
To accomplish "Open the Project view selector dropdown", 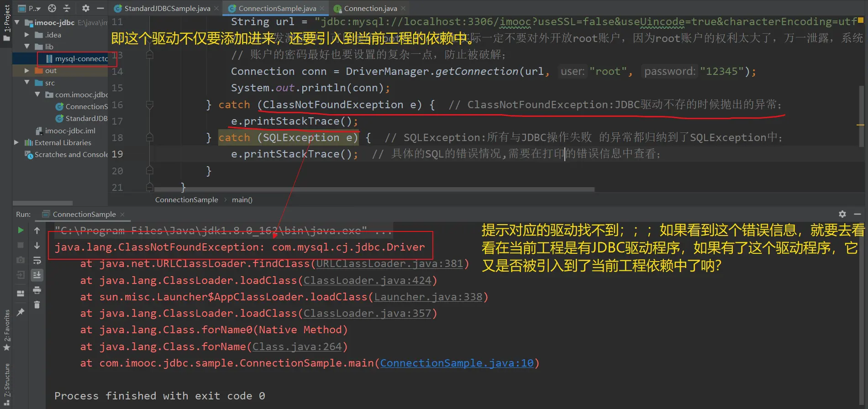I will (x=29, y=8).
